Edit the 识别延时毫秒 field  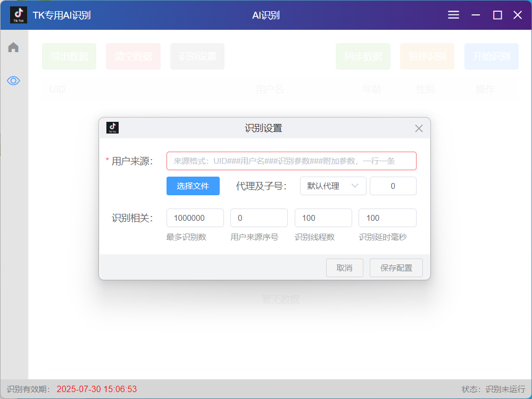387,218
